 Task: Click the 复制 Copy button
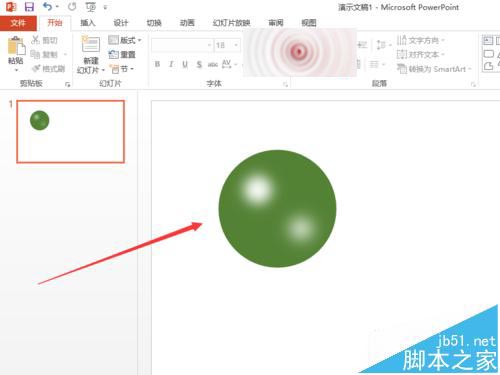tap(45, 54)
